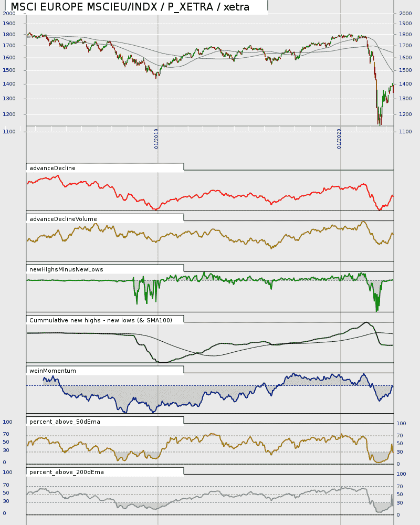Select right 50 of percent_above_50dEma axis
The width and height of the screenshot is (420, 525).
click(x=400, y=444)
